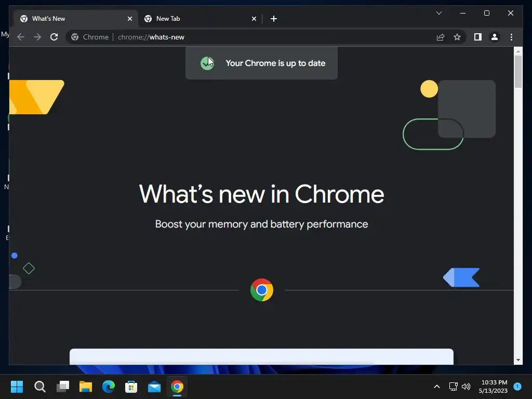
Task: Go back with the browser Back arrow
Action: click(21, 37)
